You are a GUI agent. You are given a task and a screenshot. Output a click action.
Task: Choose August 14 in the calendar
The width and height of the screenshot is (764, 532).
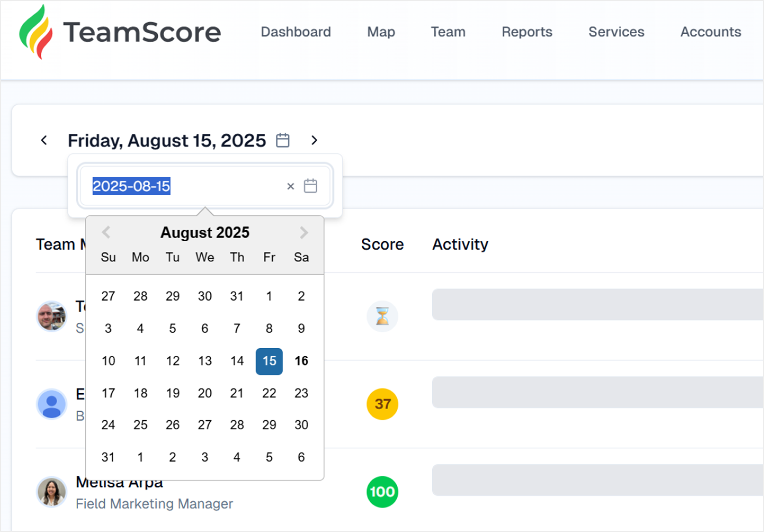click(x=237, y=361)
